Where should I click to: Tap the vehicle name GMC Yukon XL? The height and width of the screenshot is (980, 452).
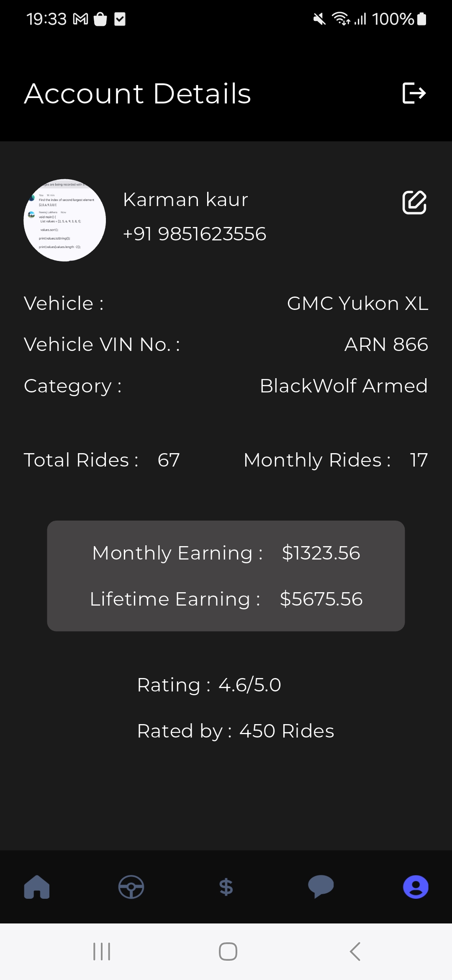(357, 303)
